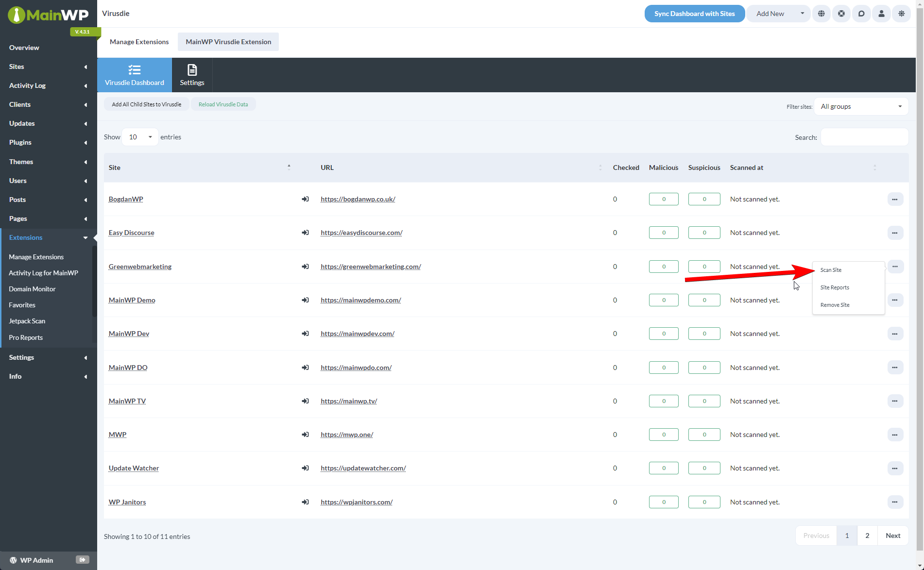The image size is (924, 570).
Task: Open actions menu for Update Watcher row
Action: 895,468
